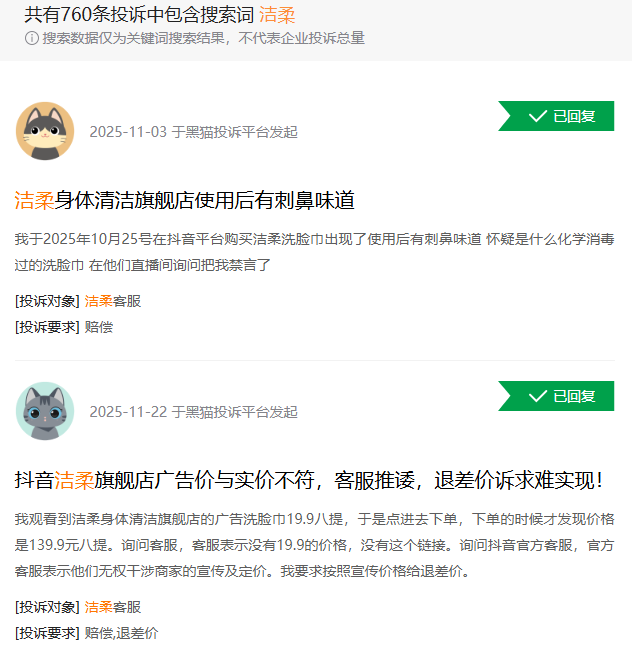Click 洁柔客服 complaint target in first entry

[x=112, y=301]
